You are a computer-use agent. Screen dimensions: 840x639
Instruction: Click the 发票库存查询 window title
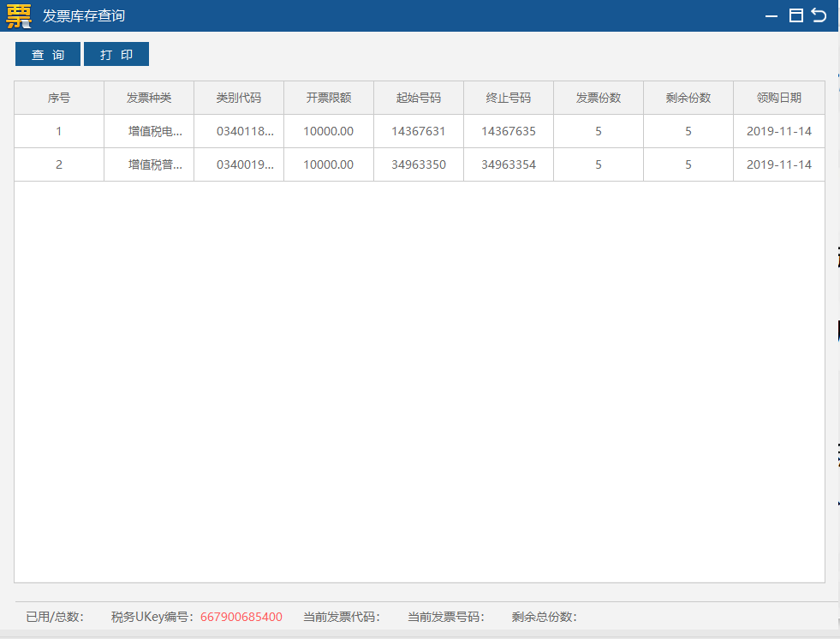84,16
